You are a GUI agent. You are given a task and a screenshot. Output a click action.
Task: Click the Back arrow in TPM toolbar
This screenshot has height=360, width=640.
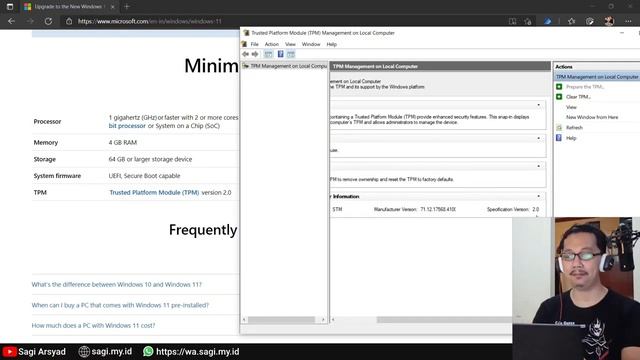(x=245, y=54)
